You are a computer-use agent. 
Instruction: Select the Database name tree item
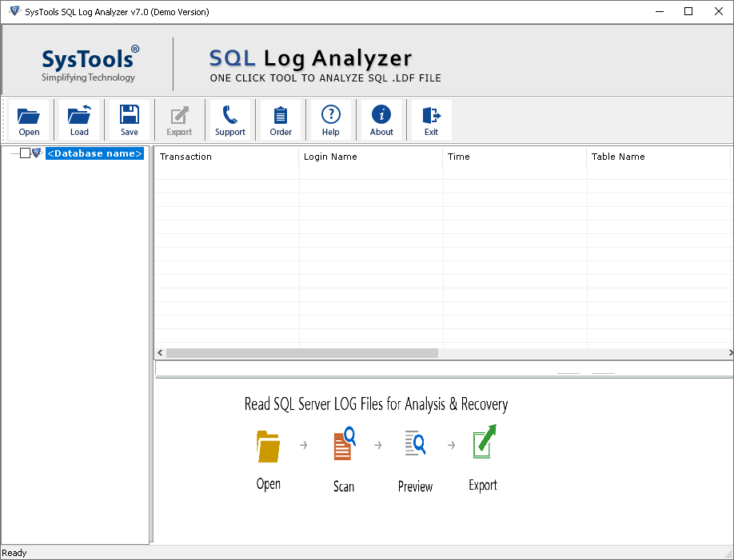point(94,153)
